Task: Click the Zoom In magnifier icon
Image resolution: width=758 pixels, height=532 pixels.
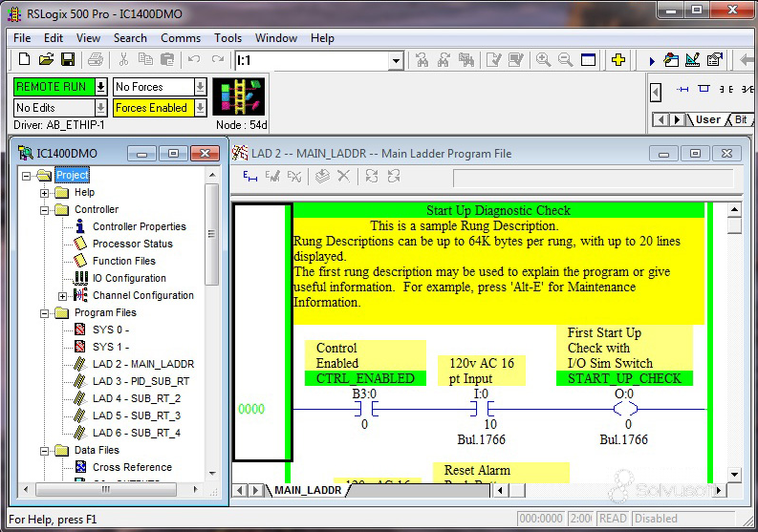Action: (x=543, y=60)
